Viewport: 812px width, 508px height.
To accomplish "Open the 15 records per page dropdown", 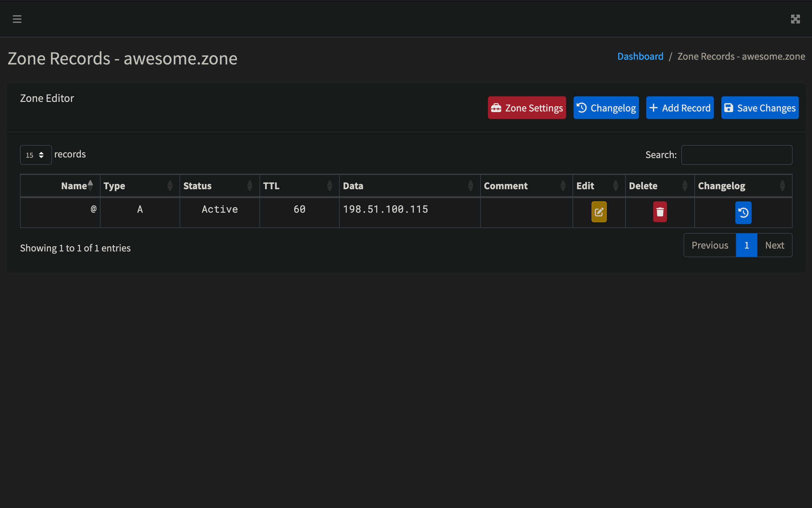I will click(x=36, y=155).
